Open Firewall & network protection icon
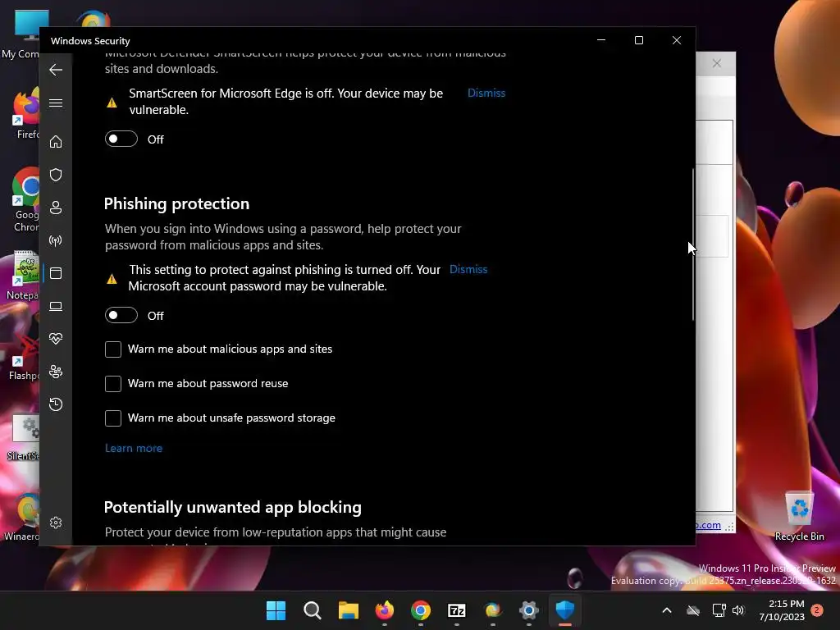840x630 pixels. pyautogui.click(x=56, y=240)
